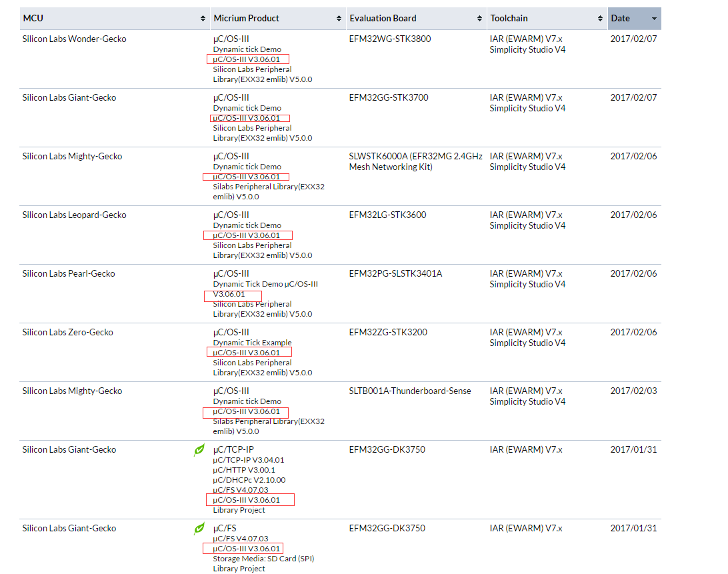Select Silicon Labs Zero-Gecko MCU cell

[x=68, y=332]
